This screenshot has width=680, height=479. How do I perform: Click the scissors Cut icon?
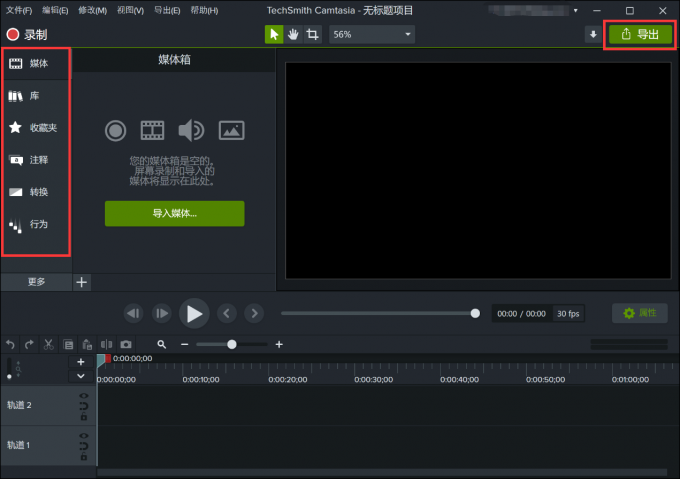[x=49, y=345]
